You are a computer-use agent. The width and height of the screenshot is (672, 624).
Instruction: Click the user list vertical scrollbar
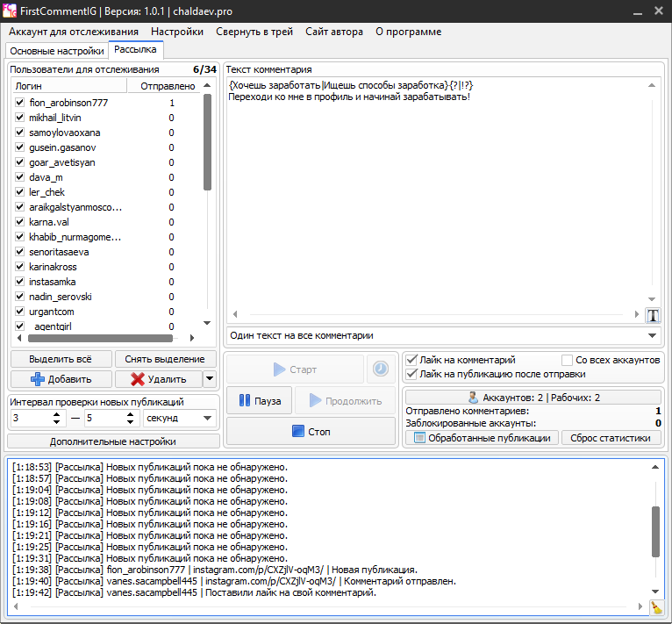click(x=208, y=140)
